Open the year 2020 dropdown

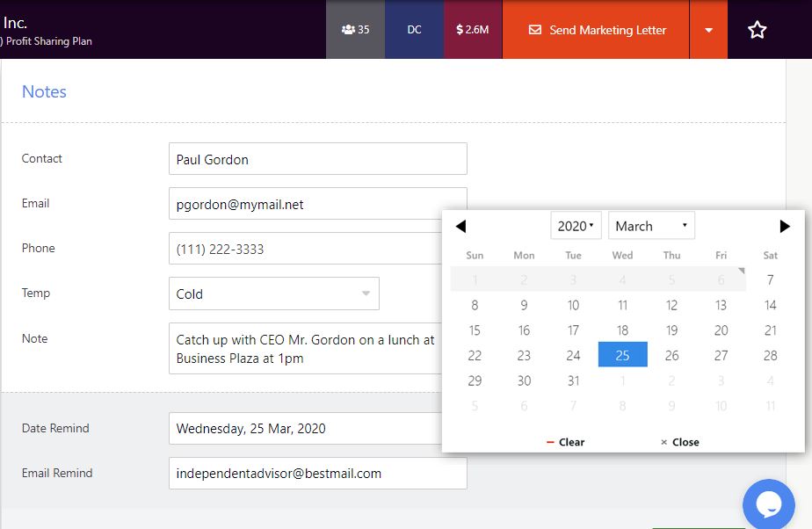(x=576, y=226)
